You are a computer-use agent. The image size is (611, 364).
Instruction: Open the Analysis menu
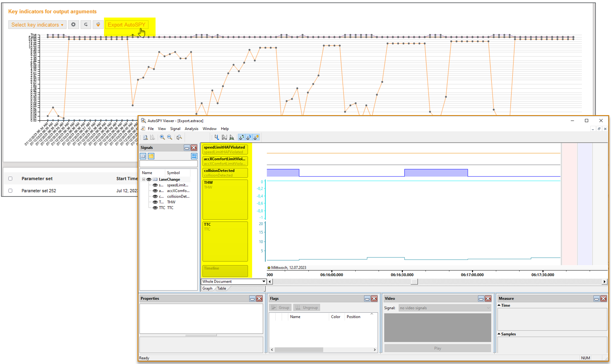coord(191,129)
